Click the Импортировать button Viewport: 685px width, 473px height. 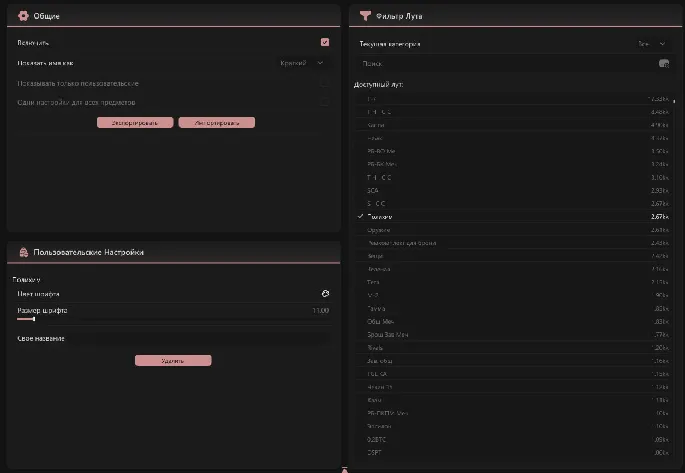pos(216,123)
